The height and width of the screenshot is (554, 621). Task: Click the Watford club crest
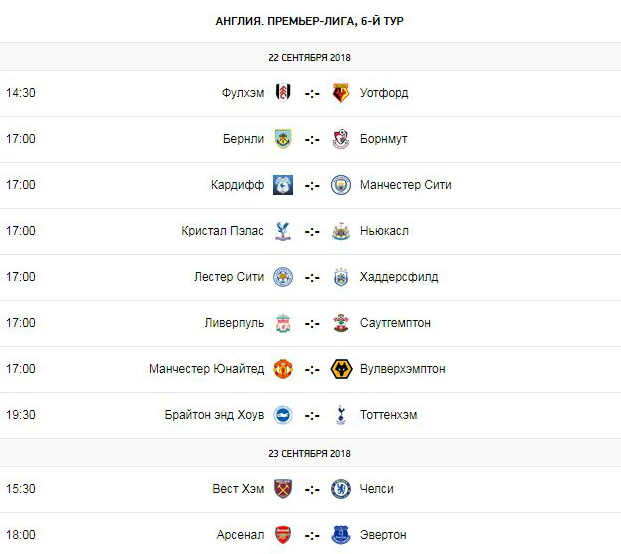pos(340,93)
